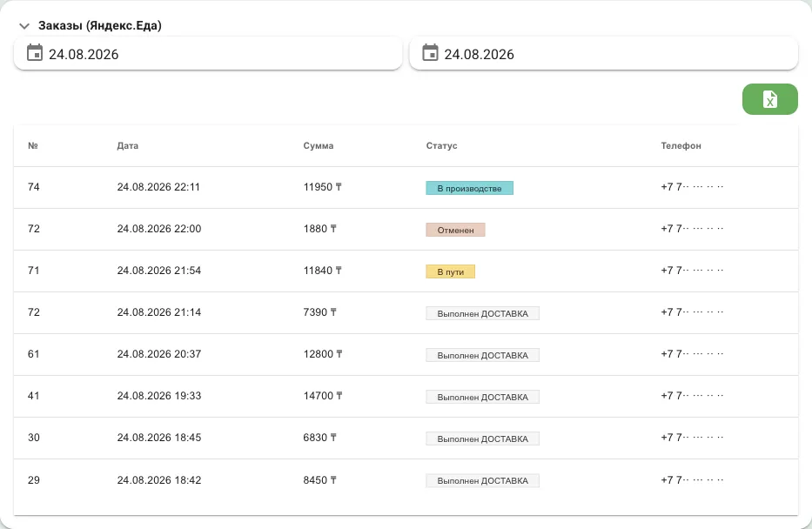Viewport: 812px width, 529px height.
Task: Export orders with the green Excel button
Action: point(770,99)
